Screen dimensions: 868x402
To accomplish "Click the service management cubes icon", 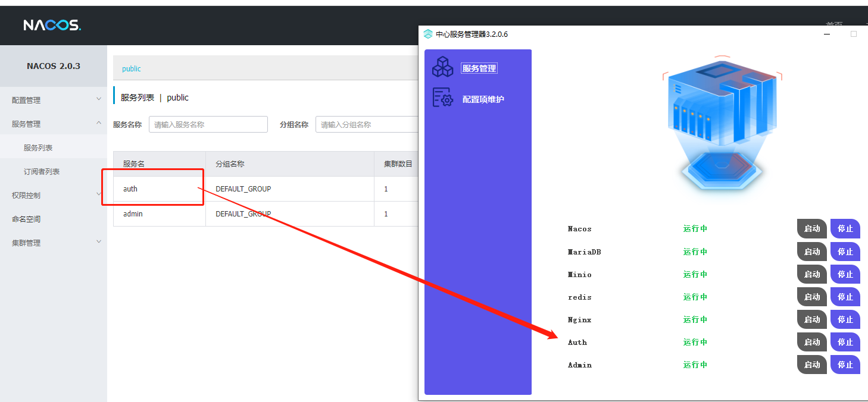I will (442, 67).
